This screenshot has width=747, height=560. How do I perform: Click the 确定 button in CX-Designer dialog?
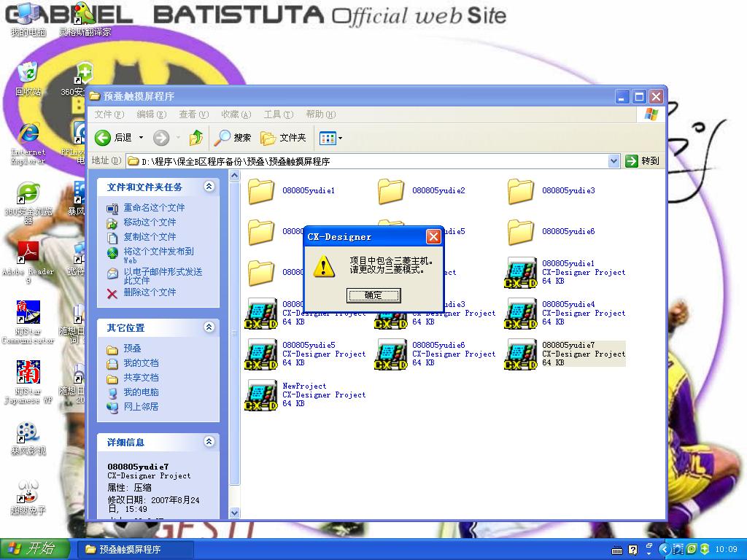pyautogui.click(x=373, y=295)
